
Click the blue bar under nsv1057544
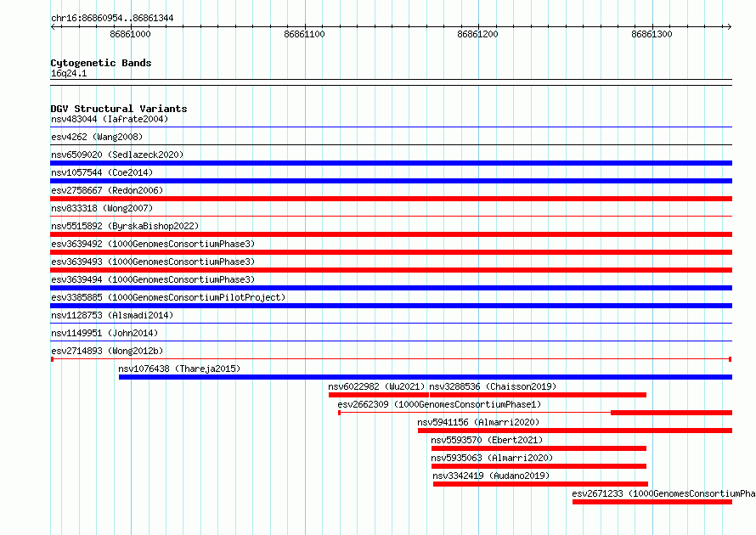point(391,181)
